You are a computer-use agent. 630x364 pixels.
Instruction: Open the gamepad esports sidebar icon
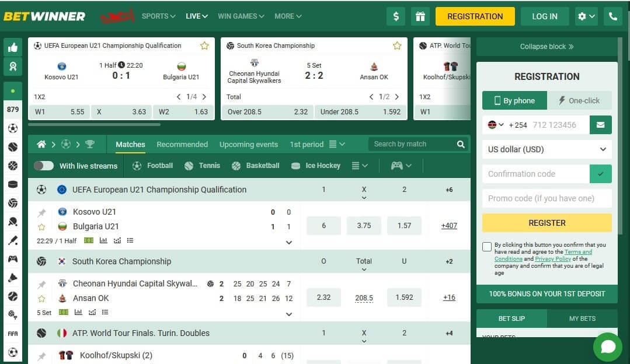(13, 259)
